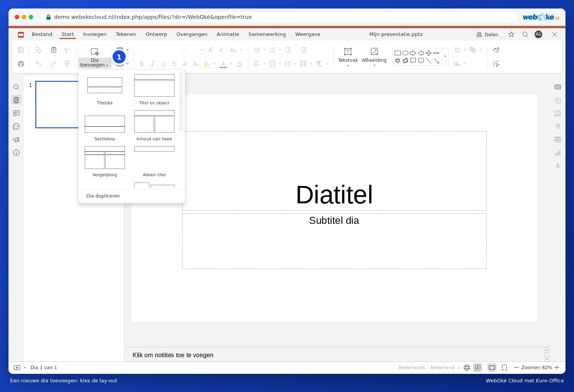Select the Inhoud van twee layout
Viewport: 574px width, 392px height.
pos(154,126)
